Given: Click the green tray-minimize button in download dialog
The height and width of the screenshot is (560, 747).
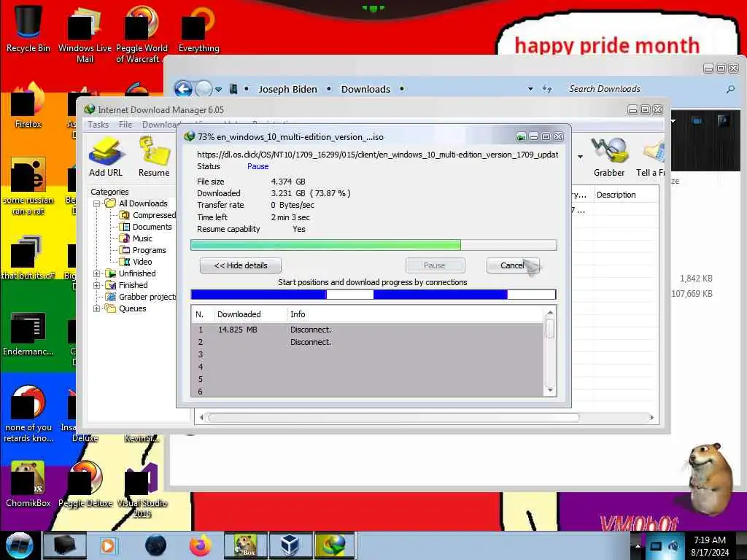Looking at the screenshot, I should (521, 137).
